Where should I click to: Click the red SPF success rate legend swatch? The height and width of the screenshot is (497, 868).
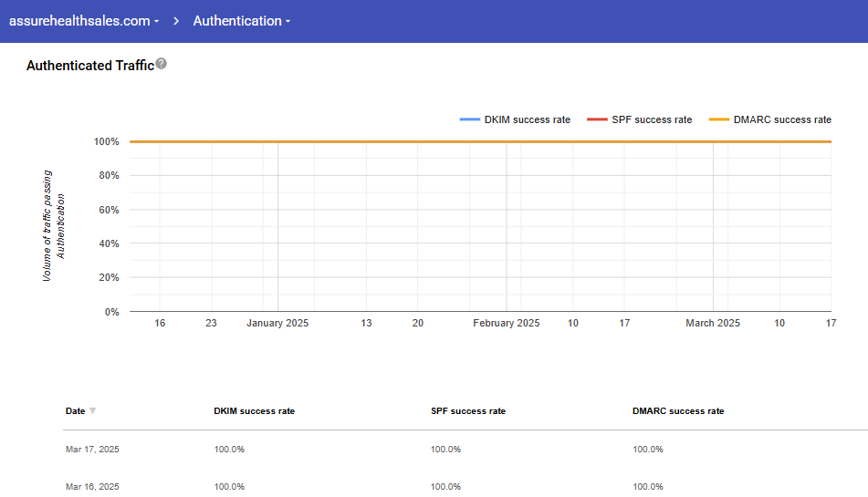(596, 119)
